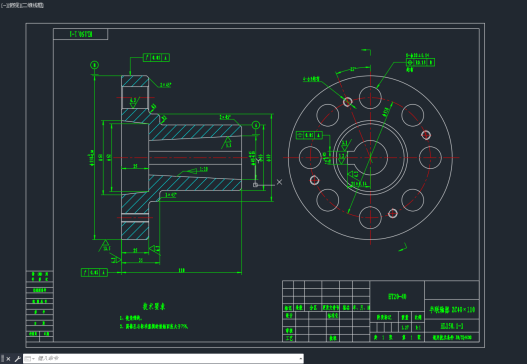The height and width of the screenshot is (364, 527).
Task: Close the command line with the X icon
Action: coord(8,359)
